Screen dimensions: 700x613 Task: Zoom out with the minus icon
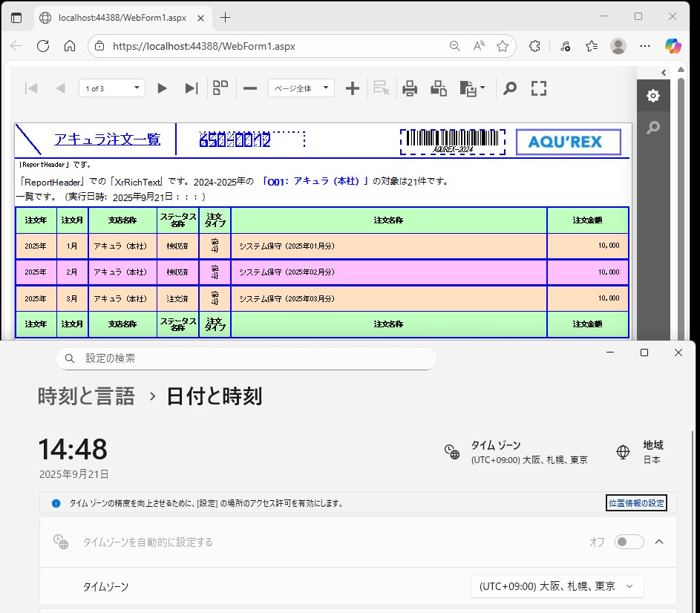click(250, 88)
